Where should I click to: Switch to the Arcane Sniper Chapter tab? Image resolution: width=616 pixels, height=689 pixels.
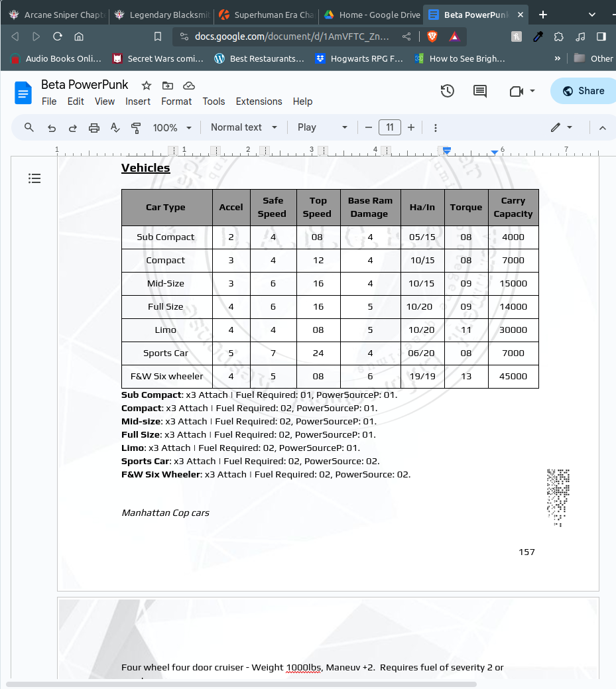pyautogui.click(x=56, y=15)
